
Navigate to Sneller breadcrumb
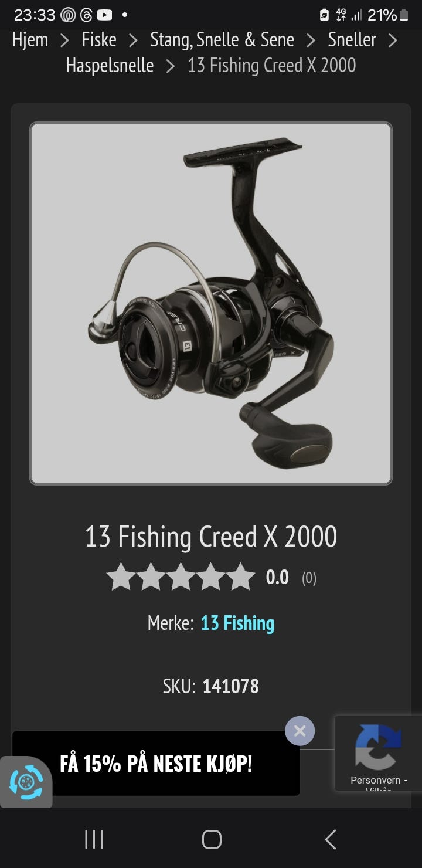tap(352, 40)
